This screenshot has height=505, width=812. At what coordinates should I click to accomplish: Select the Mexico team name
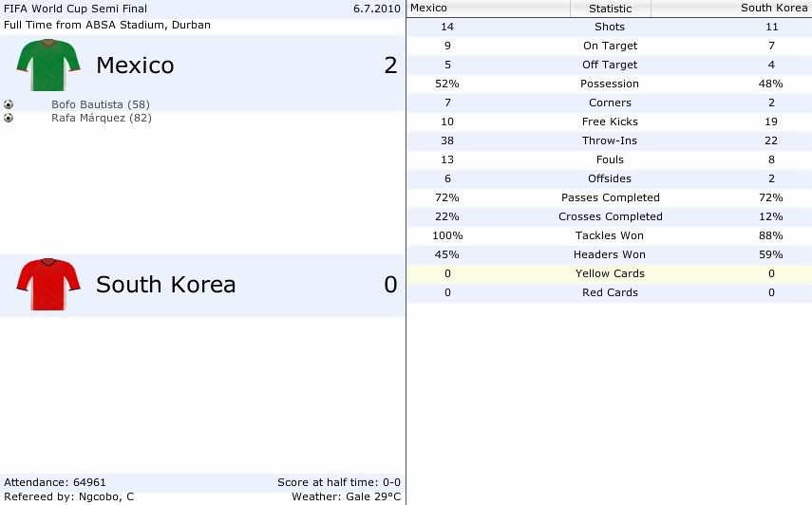(135, 65)
